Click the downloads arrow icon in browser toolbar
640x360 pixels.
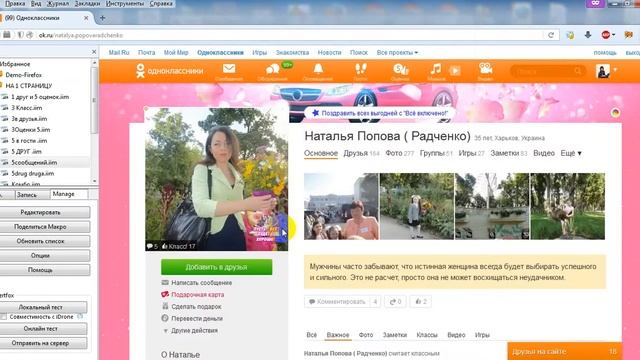[x=588, y=35]
